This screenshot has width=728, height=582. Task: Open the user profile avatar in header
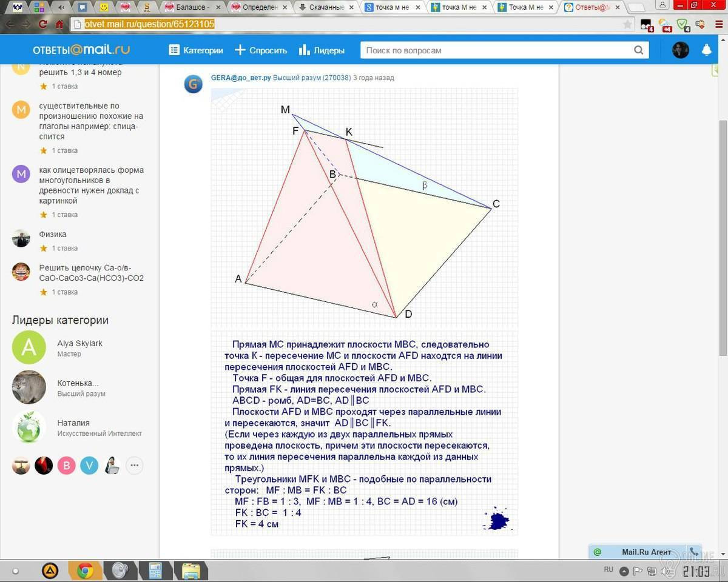681,50
